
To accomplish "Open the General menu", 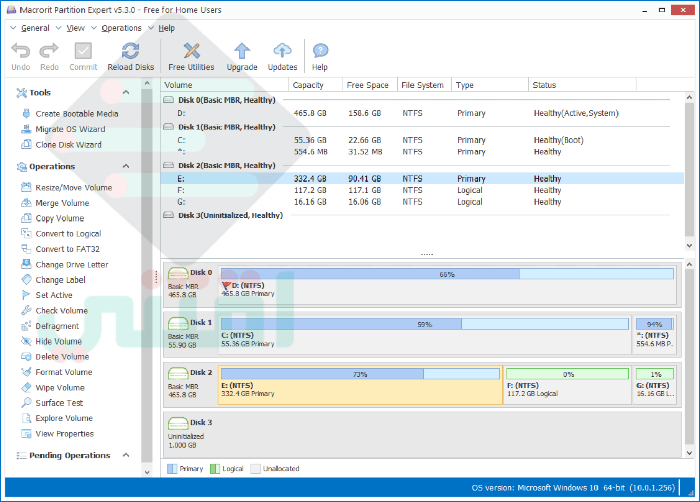I will [x=35, y=28].
